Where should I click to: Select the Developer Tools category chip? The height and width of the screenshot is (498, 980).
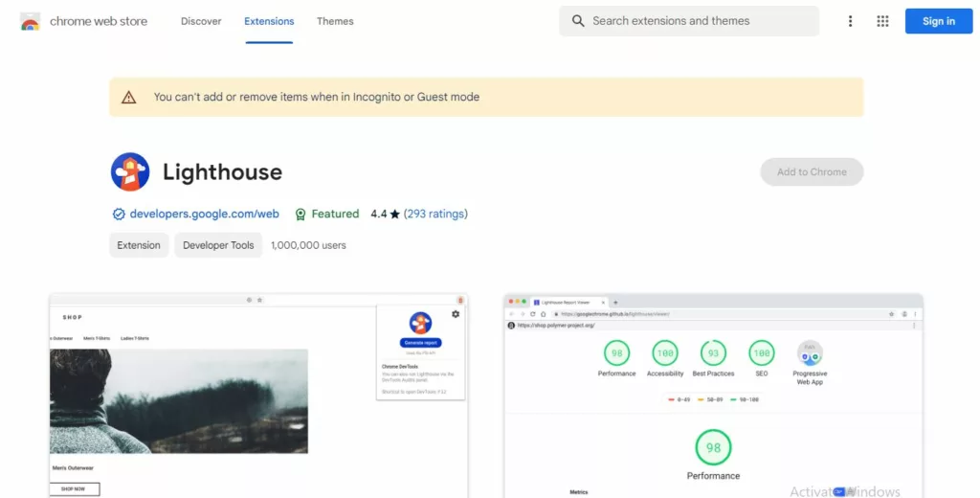pos(218,245)
